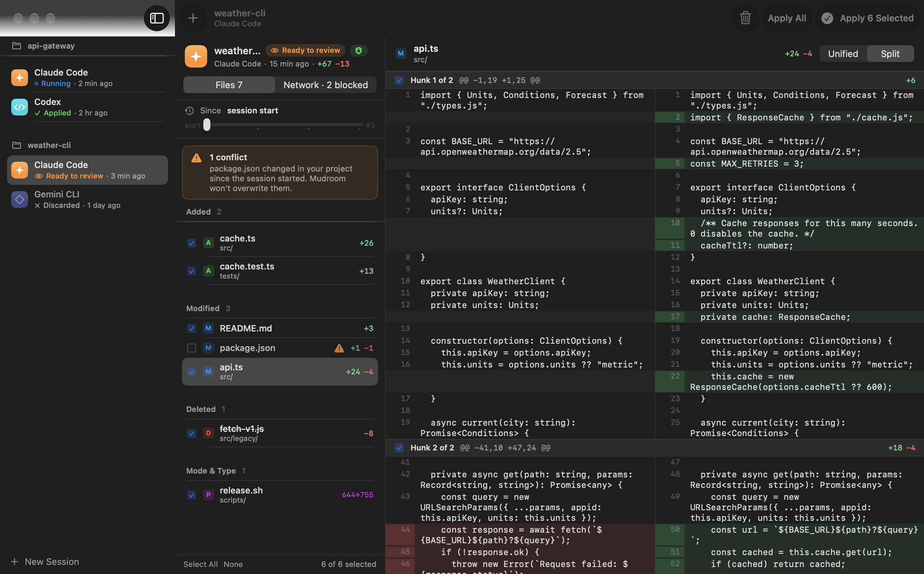Toggle the Hunk 1 of 2 checkbox

399,80
